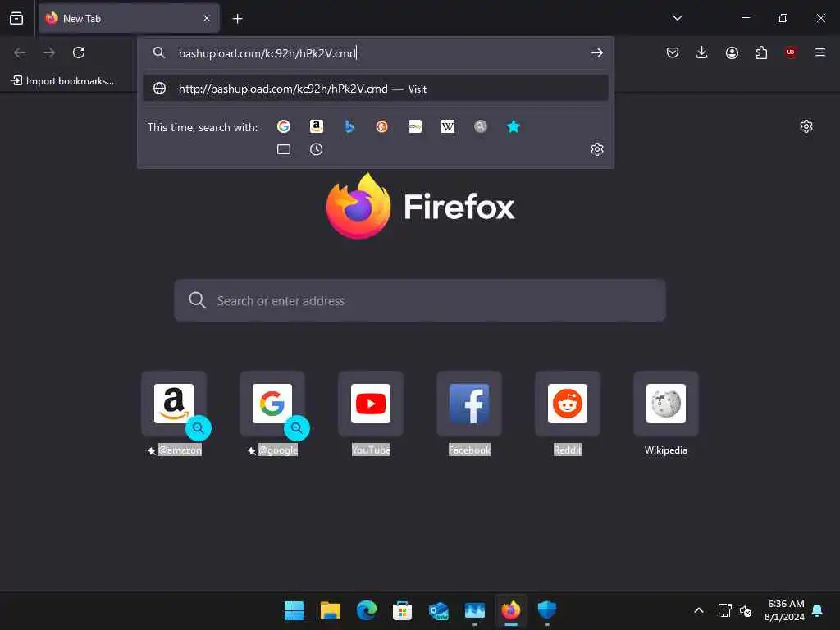Go forward with the forward arrow

49,52
